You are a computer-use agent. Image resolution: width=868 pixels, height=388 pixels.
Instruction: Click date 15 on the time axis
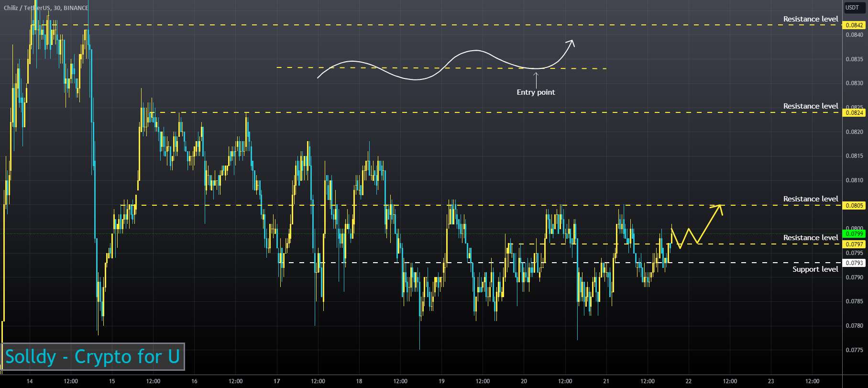[x=112, y=381]
